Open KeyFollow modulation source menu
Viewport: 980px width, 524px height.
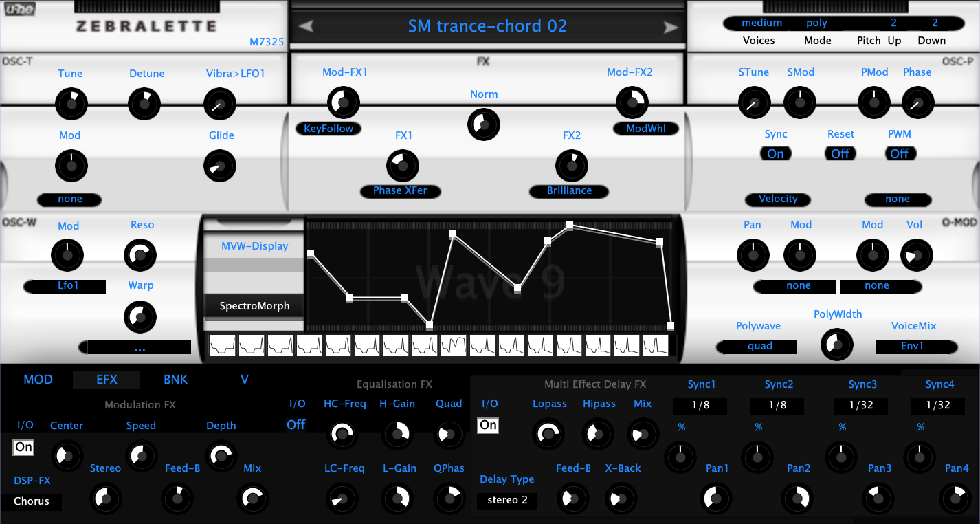click(x=328, y=129)
